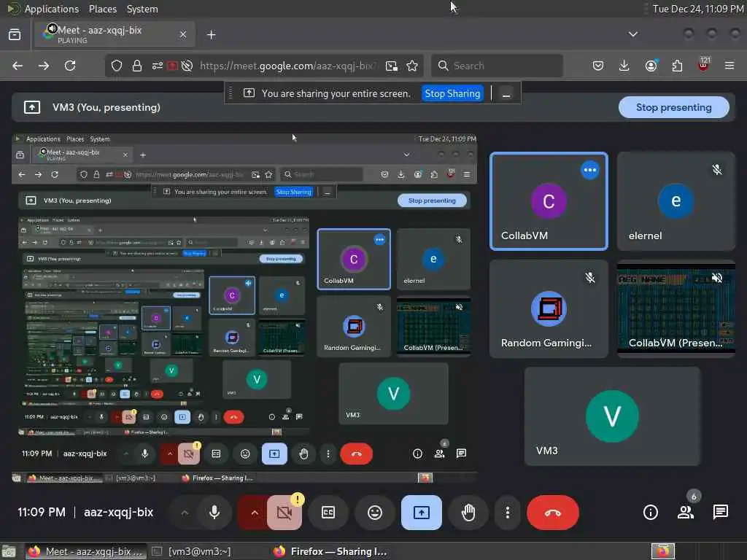Toggle the present screen button

421,513
